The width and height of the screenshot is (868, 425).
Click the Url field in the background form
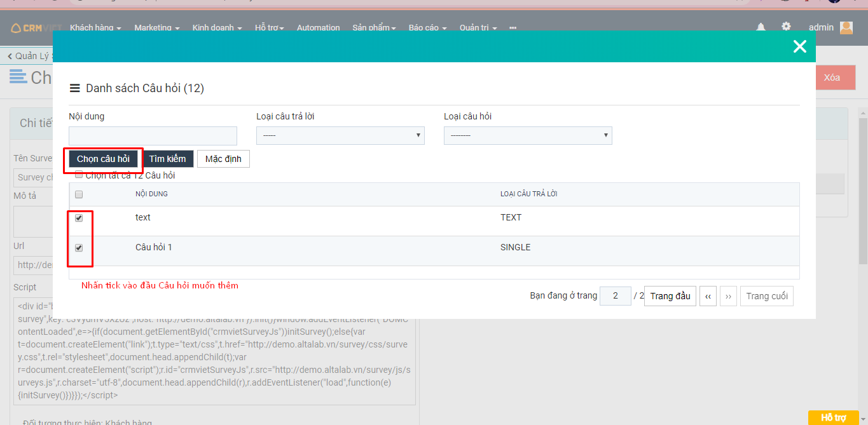tap(33, 265)
